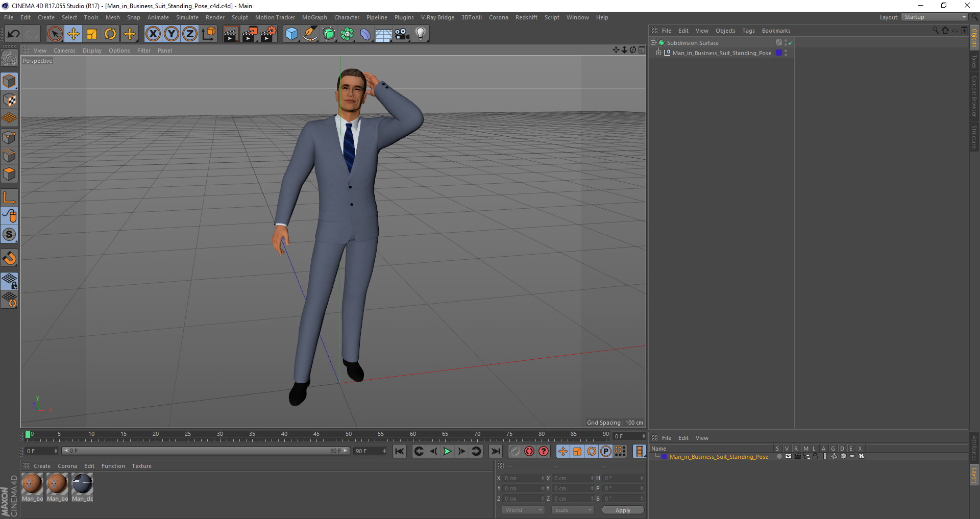
Task: Click Make Editable icon
Action: 9,58
